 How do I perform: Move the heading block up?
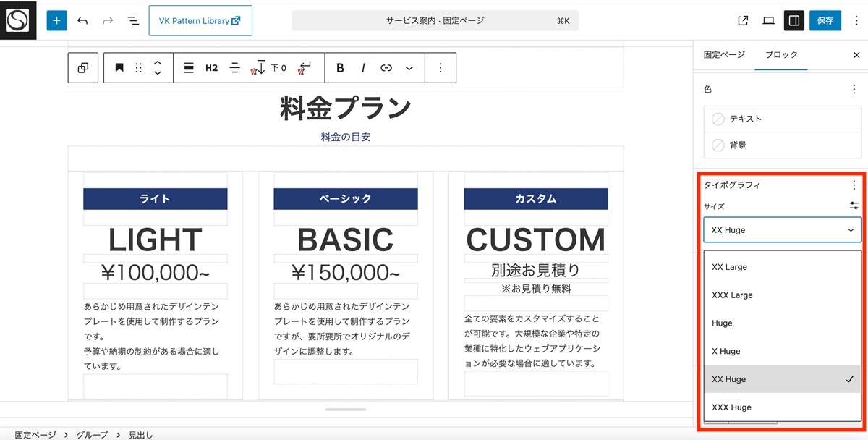[x=158, y=62]
